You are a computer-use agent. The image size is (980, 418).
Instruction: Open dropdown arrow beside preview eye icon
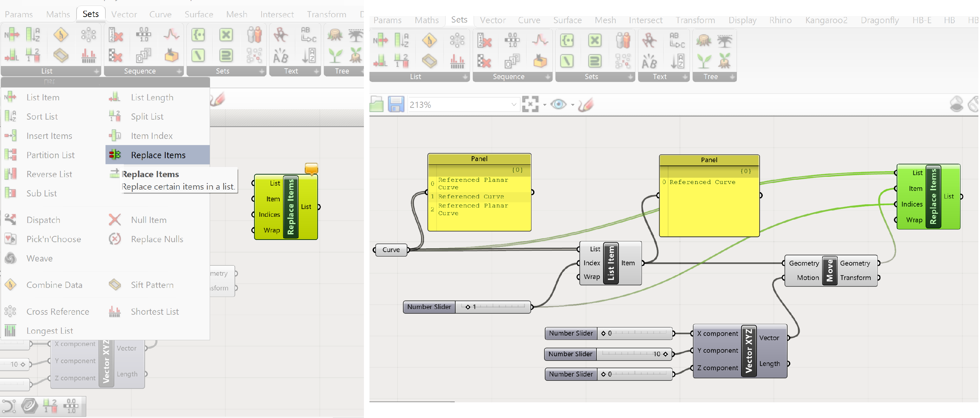(573, 105)
